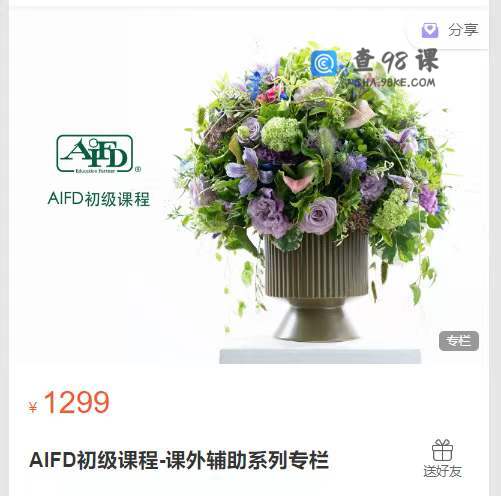Click the green AIFD初级课程 caption text
This screenshot has height=496, width=501.
click(99, 199)
